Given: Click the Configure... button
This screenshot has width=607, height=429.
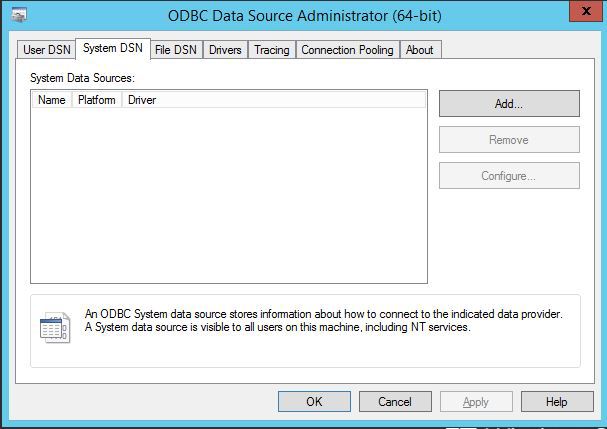Looking at the screenshot, I should pyautogui.click(x=509, y=176).
